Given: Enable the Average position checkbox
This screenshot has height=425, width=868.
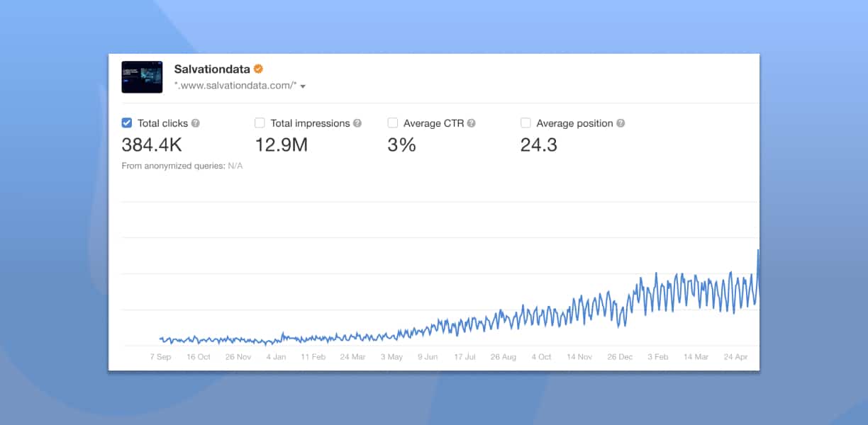Looking at the screenshot, I should tap(525, 123).
